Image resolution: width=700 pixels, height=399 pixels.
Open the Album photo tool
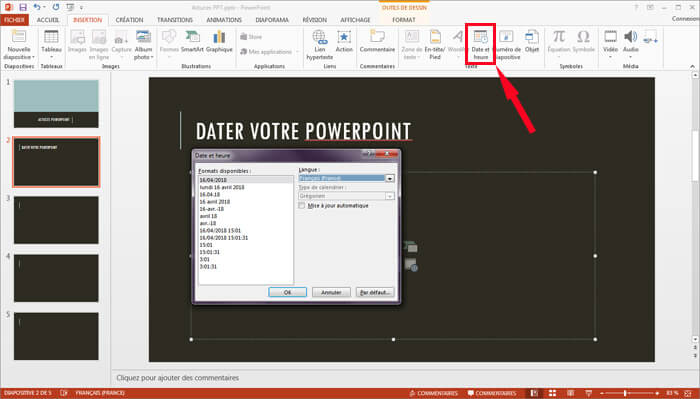143,45
